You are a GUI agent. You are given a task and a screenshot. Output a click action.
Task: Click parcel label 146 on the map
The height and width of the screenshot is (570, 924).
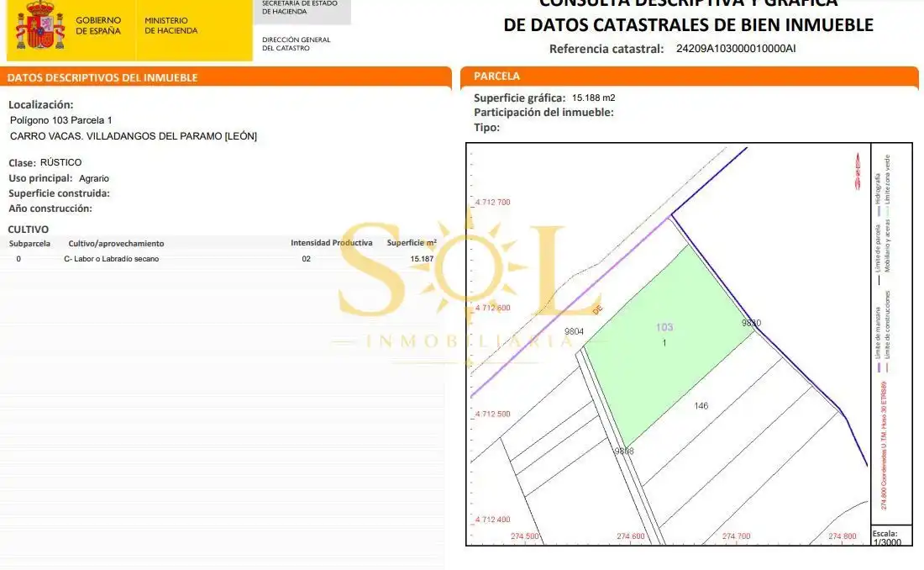[701, 406]
